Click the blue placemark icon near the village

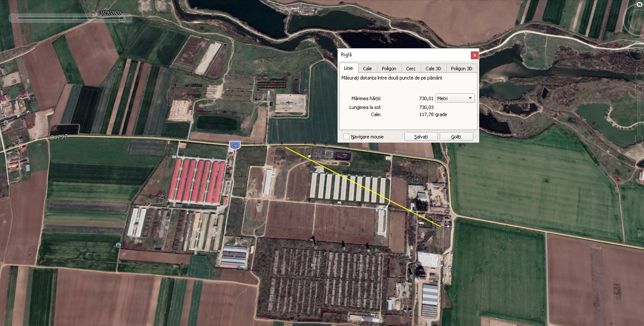5,122
